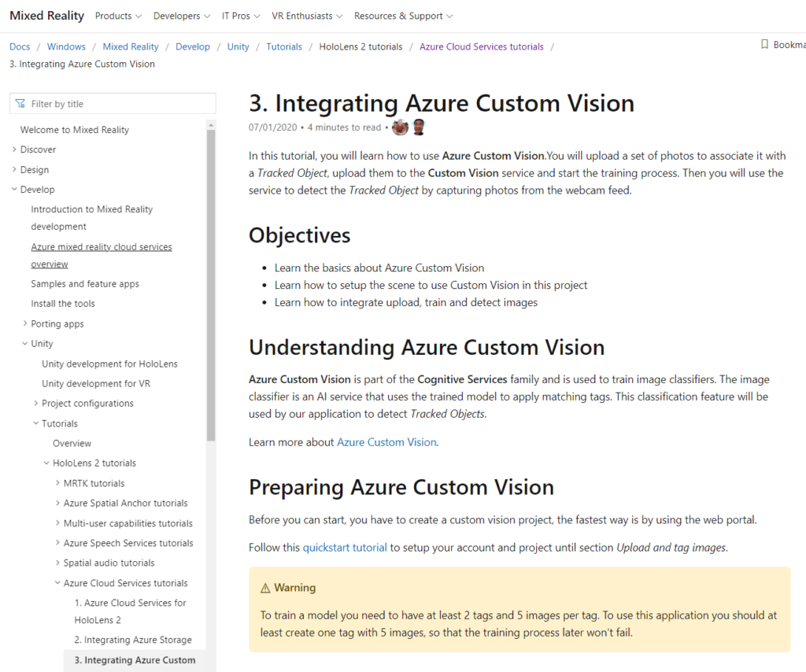The width and height of the screenshot is (806, 672).
Task: Open the Tutorials breadcrumb link
Action: coord(284,46)
